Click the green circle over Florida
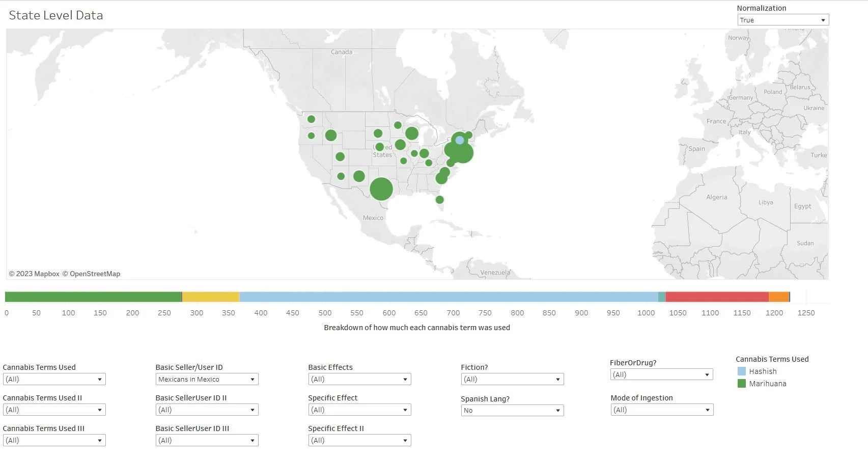Image resolution: width=868 pixels, height=458 pixels. coord(440,200)
